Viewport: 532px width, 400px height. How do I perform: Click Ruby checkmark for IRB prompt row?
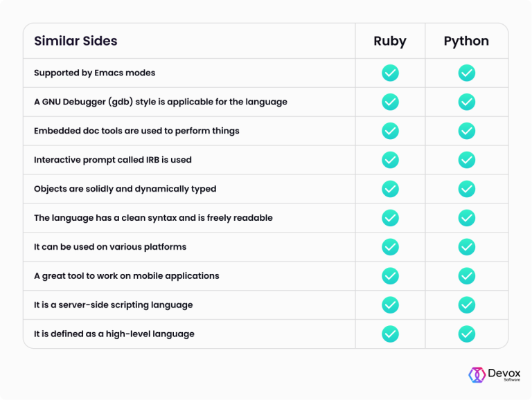pos(390,160)
